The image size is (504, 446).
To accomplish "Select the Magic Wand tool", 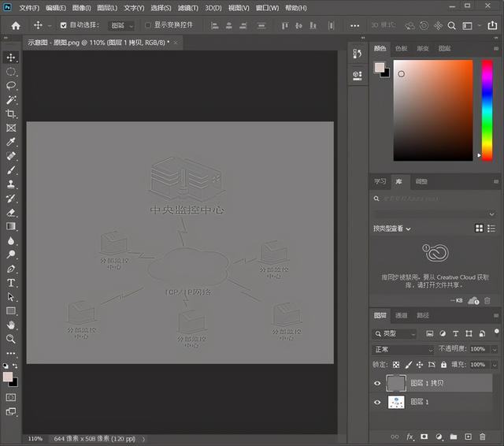I will point(11,100).
